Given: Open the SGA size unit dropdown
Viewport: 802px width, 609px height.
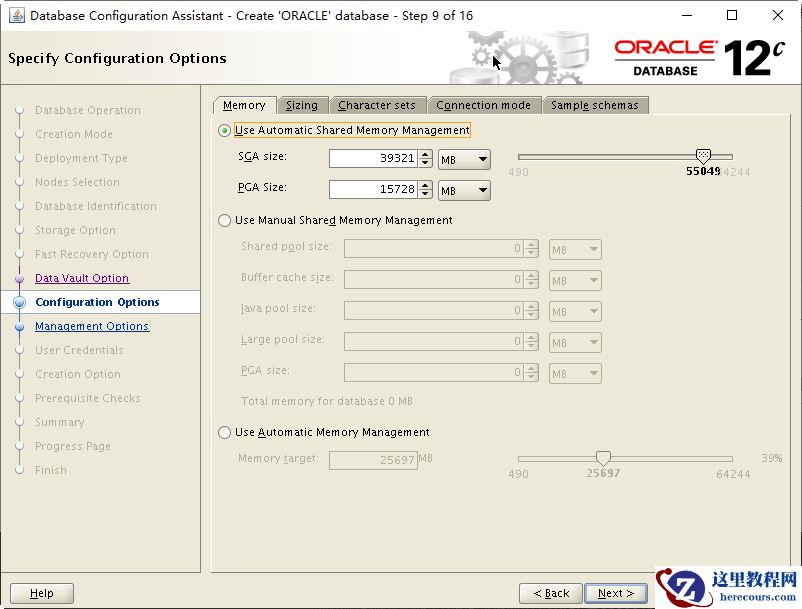Looking at the screenshot, I should point(465,159).
